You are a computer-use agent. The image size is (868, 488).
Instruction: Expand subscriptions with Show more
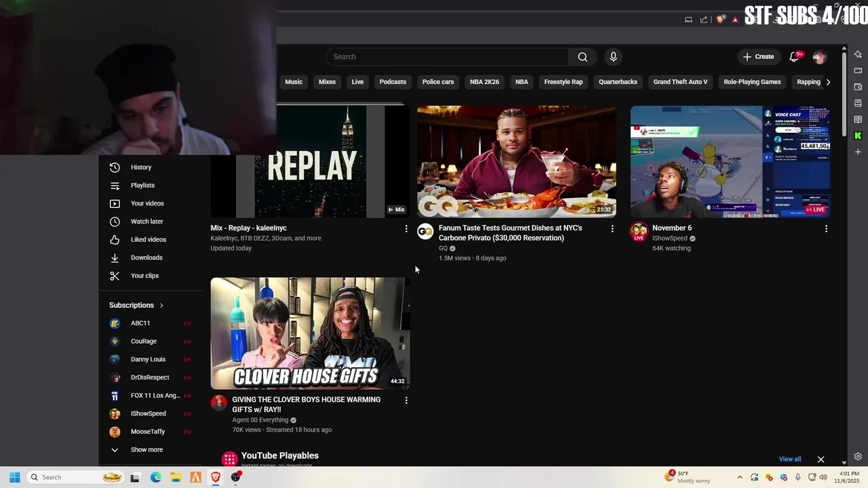146,450
